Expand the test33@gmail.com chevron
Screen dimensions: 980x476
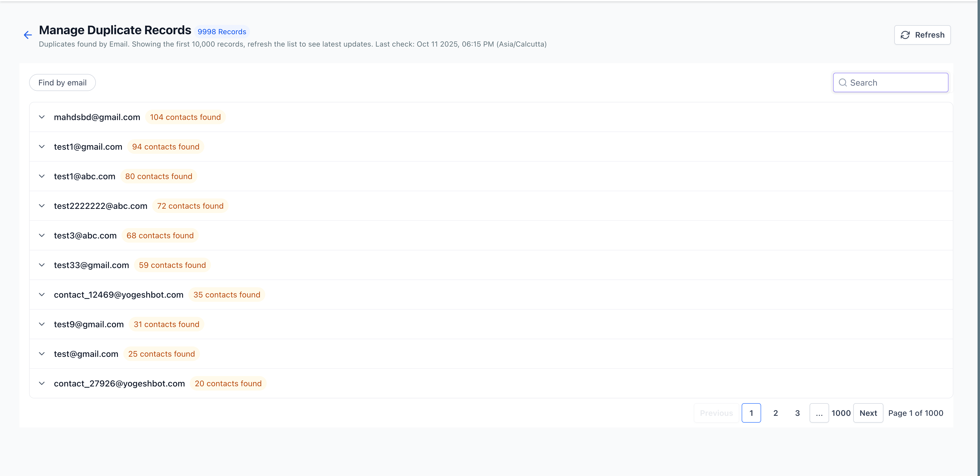[42, 265]
